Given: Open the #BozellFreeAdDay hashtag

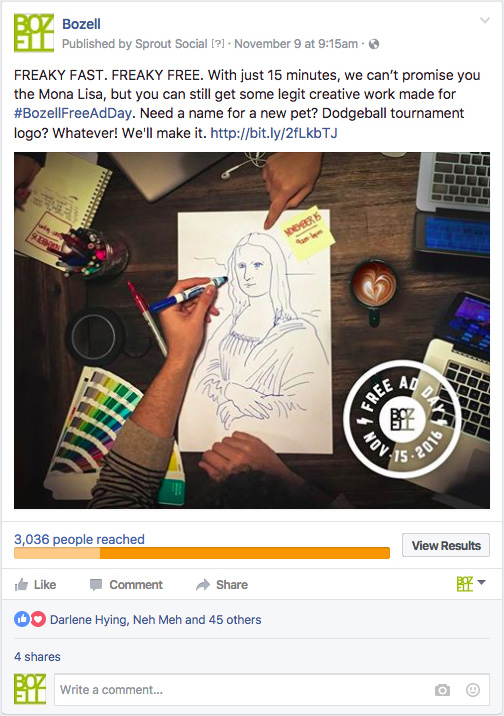Looking at the screenshot, I should click(x=73, y=113).
